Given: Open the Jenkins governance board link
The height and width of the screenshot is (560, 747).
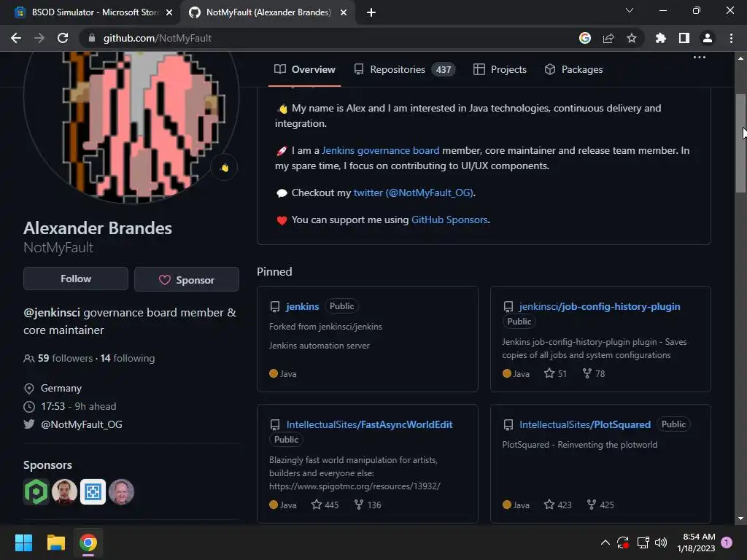Looking at the screenshot, I should [x=381, y=150].
